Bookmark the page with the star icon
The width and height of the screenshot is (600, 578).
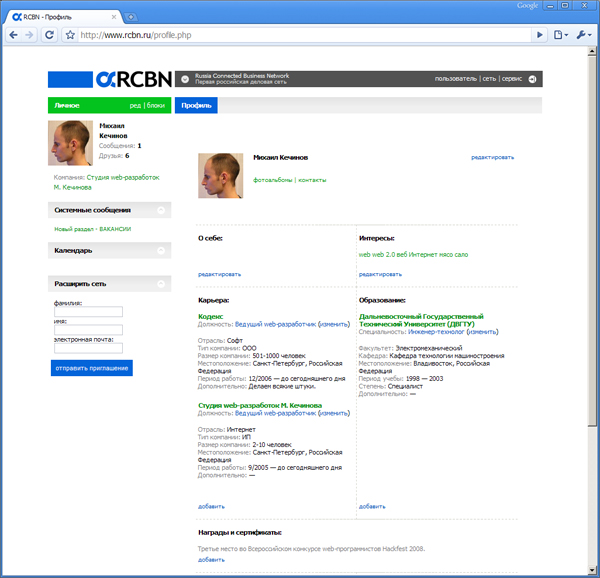[x=70, y=35]
